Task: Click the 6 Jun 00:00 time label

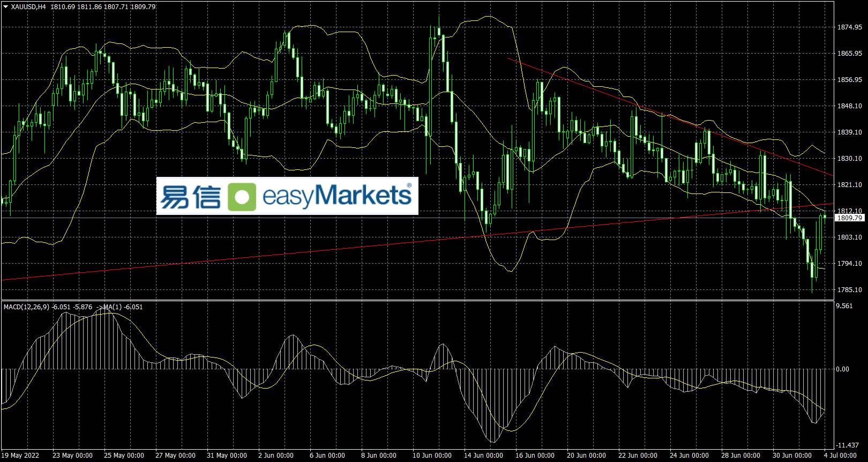Action: (327, 456)
